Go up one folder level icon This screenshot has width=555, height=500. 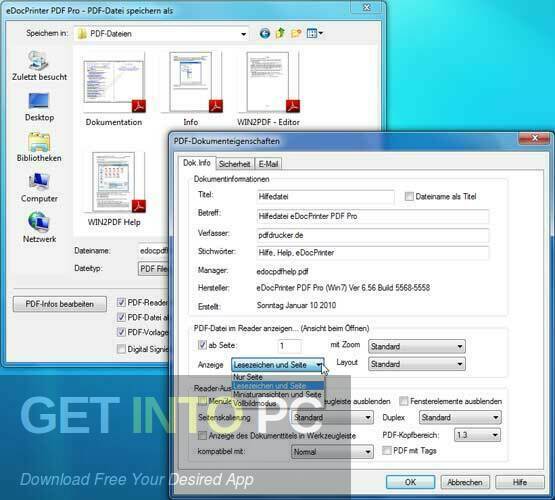(x=280, y=33)
